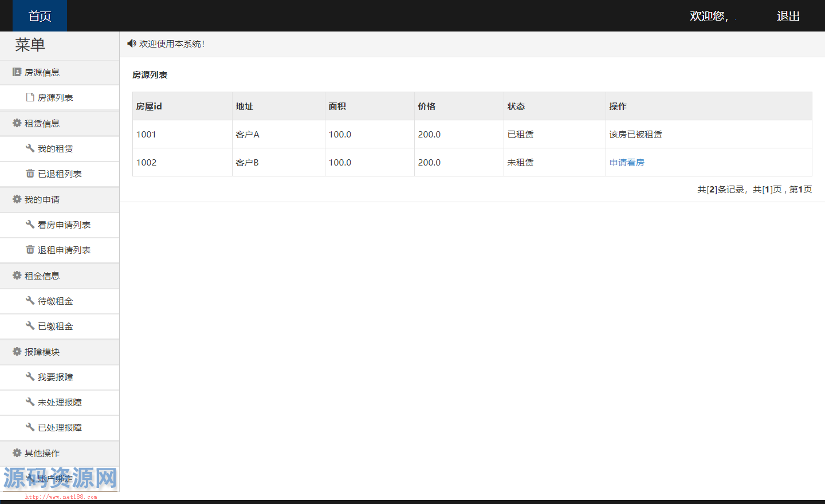Image resolution: width=825 pixels, height=504 pixels.
Task: Expand the 其他操作 menu section
Action: (x=60, y=454)
